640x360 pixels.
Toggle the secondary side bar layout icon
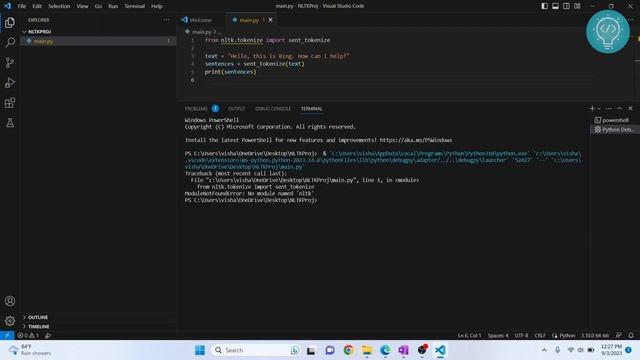567,6
